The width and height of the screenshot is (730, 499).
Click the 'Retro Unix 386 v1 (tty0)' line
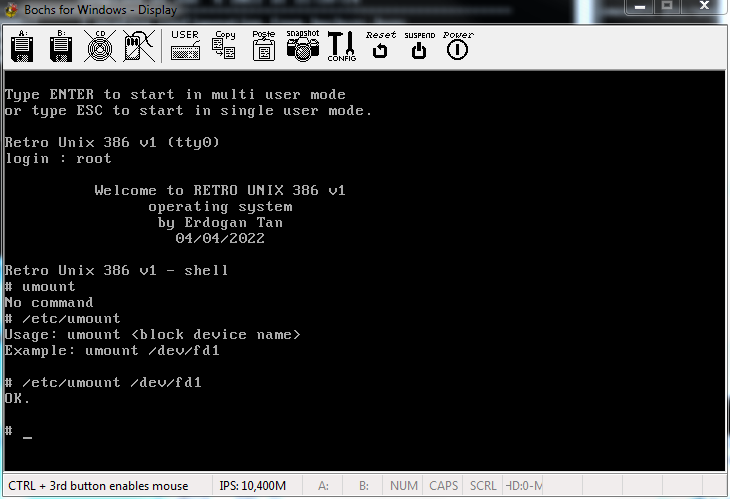point(112,142)
